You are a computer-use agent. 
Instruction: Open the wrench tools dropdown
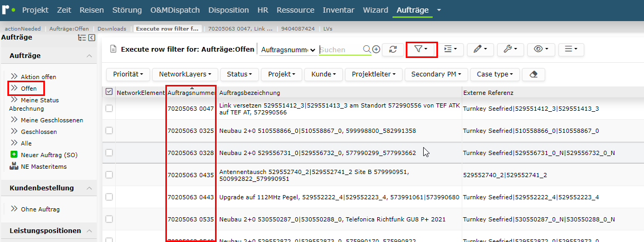(x=510, y=49)
